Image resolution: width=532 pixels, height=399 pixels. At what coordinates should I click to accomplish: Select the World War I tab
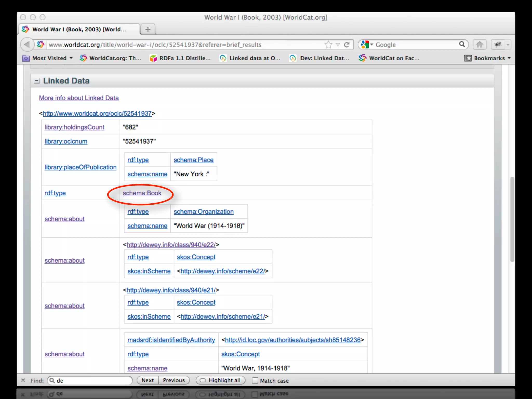coord(79,29)
